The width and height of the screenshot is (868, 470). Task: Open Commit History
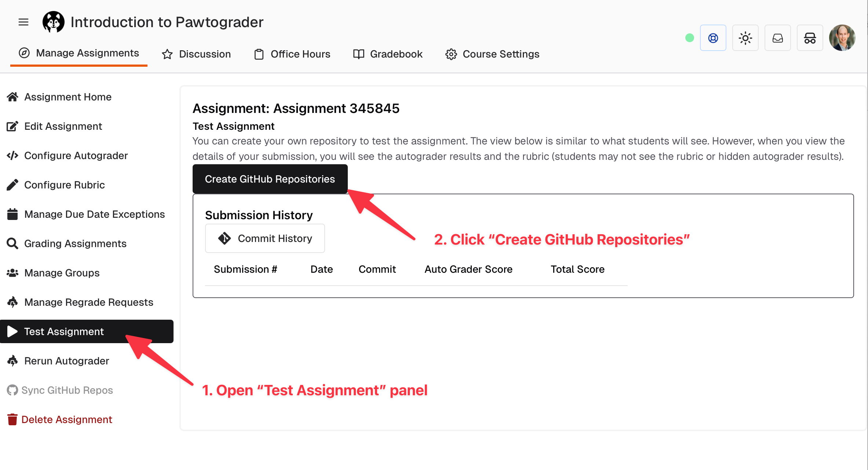click(265, 238)
